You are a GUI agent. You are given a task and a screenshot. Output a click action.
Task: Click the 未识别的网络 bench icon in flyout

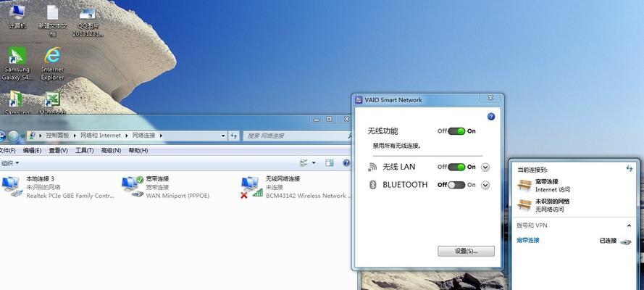coord(524,204)
